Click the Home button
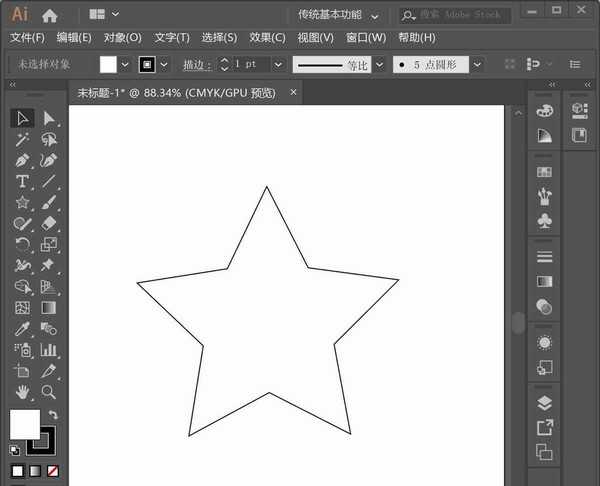Screen dimensions: 600x486 tap(49, 15)
